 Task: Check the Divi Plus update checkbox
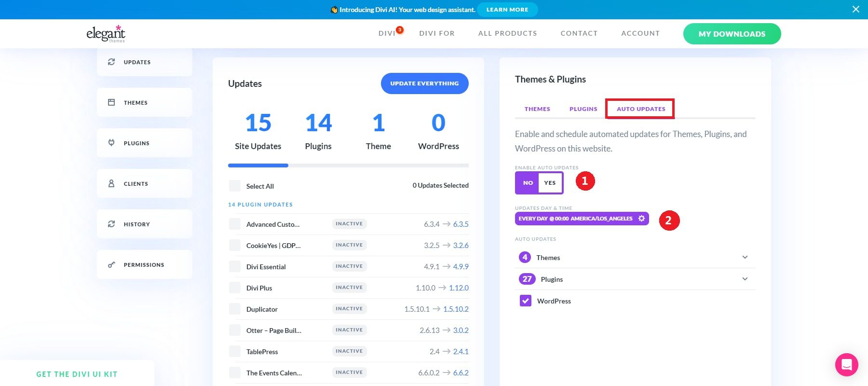point(235,288)
